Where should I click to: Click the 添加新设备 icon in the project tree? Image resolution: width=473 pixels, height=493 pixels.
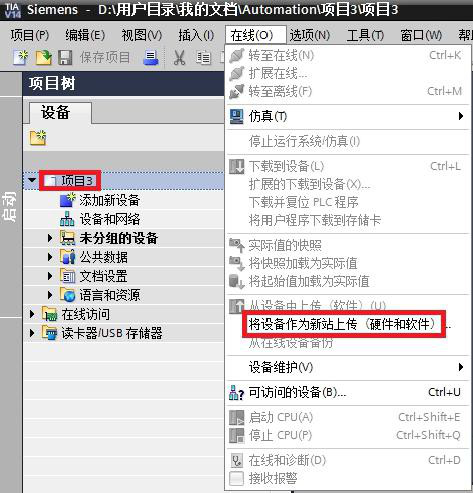(x=67, y=200)
